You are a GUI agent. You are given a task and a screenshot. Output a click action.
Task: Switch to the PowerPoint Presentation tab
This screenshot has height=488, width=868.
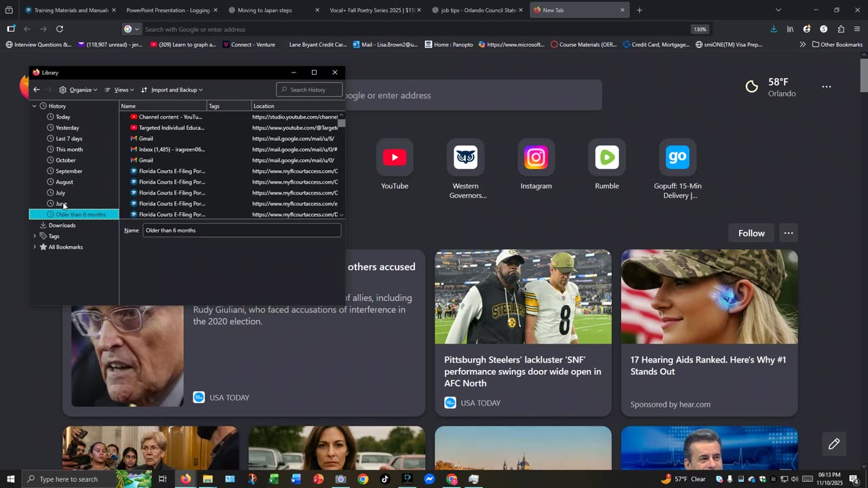(x=167, y=10)
